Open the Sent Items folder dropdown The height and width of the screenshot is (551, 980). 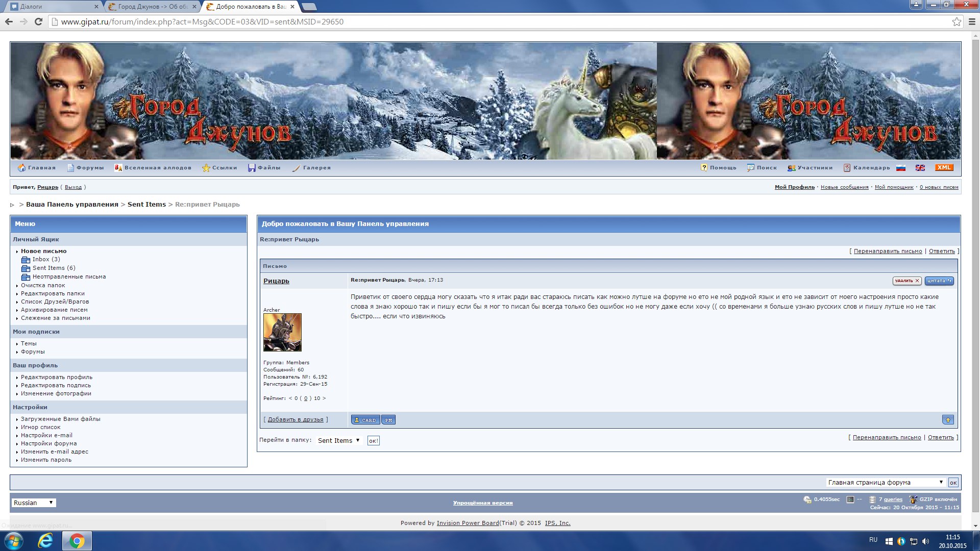[x=339, y=440]
